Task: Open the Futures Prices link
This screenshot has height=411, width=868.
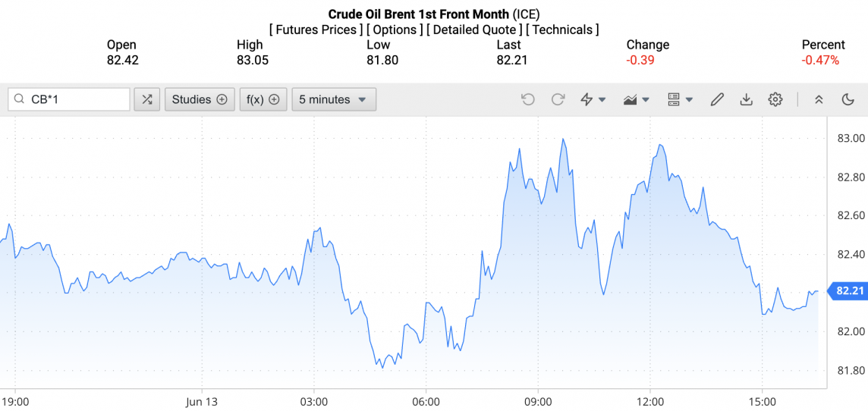Action: click(x=316, y=30)
